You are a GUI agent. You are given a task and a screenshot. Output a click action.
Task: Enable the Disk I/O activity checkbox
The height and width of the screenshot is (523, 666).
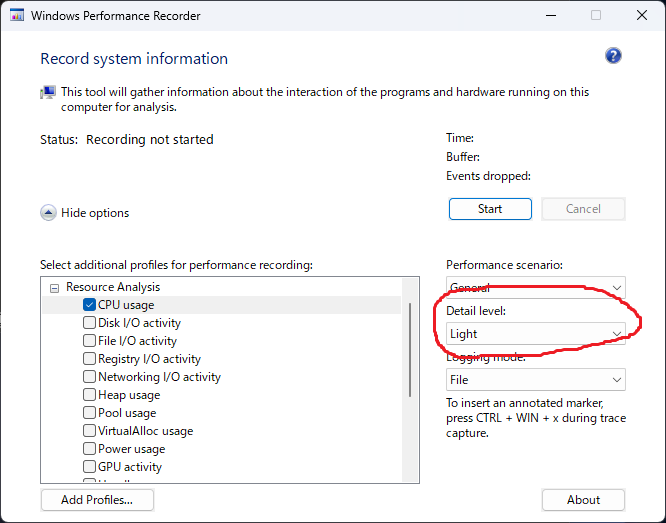tap(89, 322)
